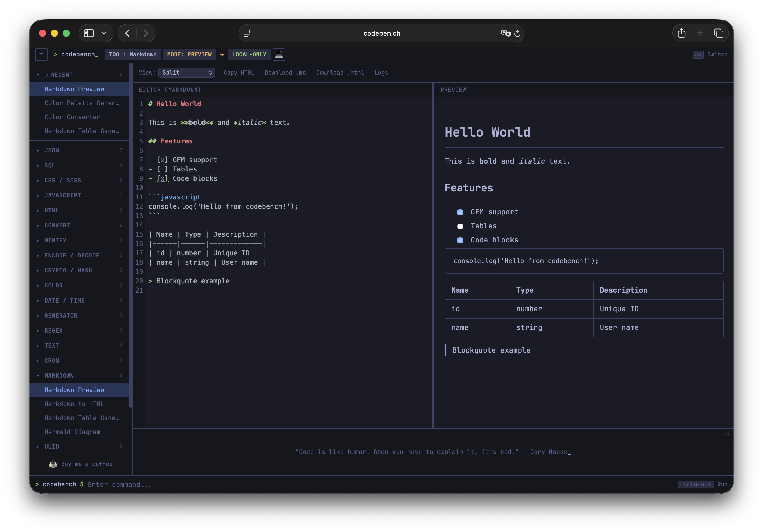This screenshot has height=532, width=763.
Task: Uncheck the GFM support checkbox
Action: click(x=460, y=212)
